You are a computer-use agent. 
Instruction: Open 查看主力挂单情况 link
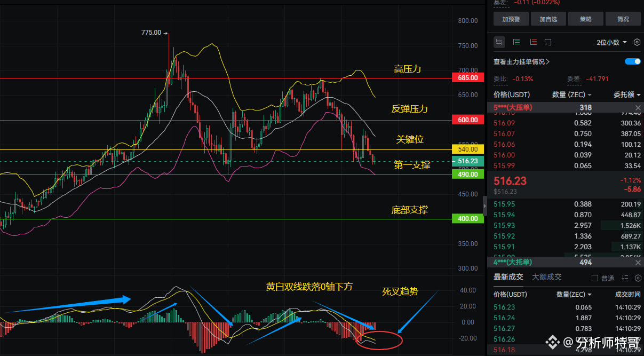[x=522, y=62]
